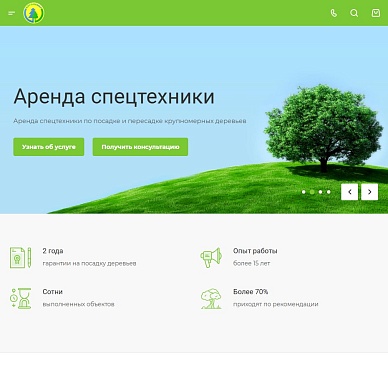Image resolution: width=388 pixels, height=388 pixels.
Task: Click 'выполненных объектов' text
Action: tap(79, 304)
